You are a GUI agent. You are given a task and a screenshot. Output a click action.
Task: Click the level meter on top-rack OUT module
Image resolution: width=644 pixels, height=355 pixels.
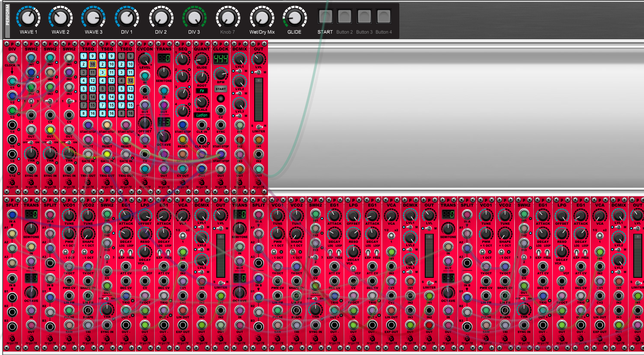[258, 99]
